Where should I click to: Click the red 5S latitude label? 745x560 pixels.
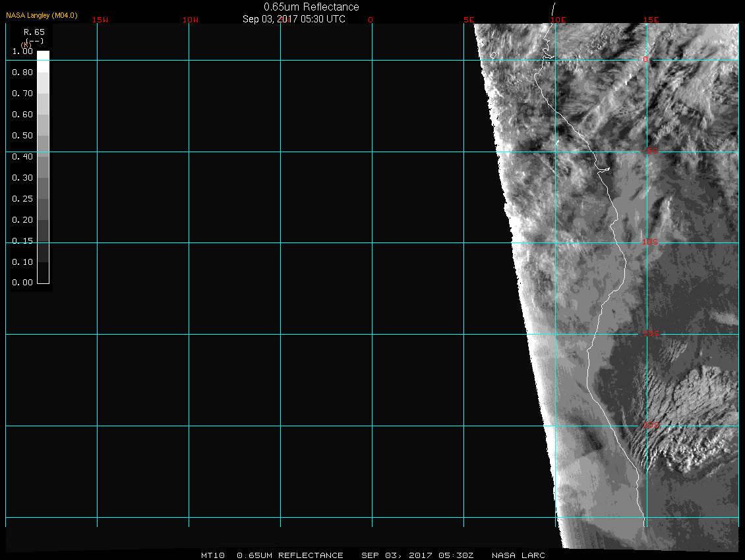click(651, 152)
